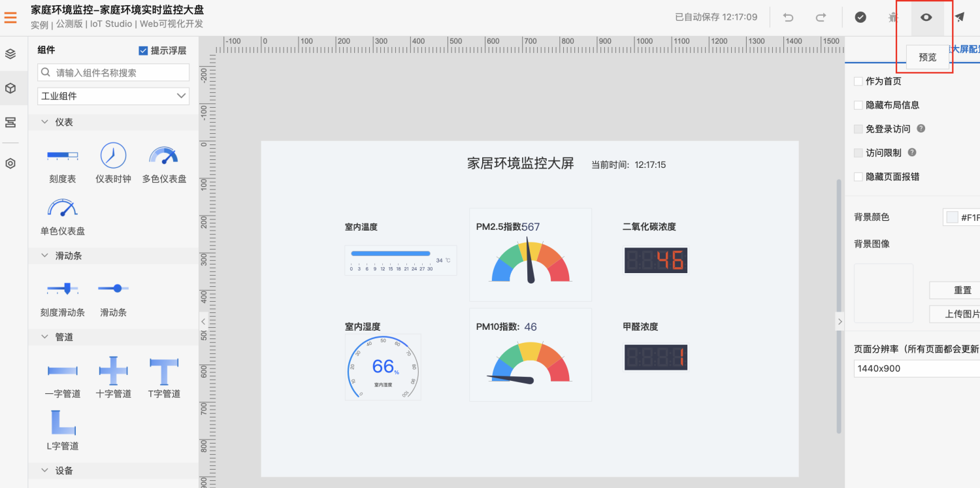980x488 pixels.
Task: Open the stacked-bars page list sidebar icon
Action: tap(10, 122)
